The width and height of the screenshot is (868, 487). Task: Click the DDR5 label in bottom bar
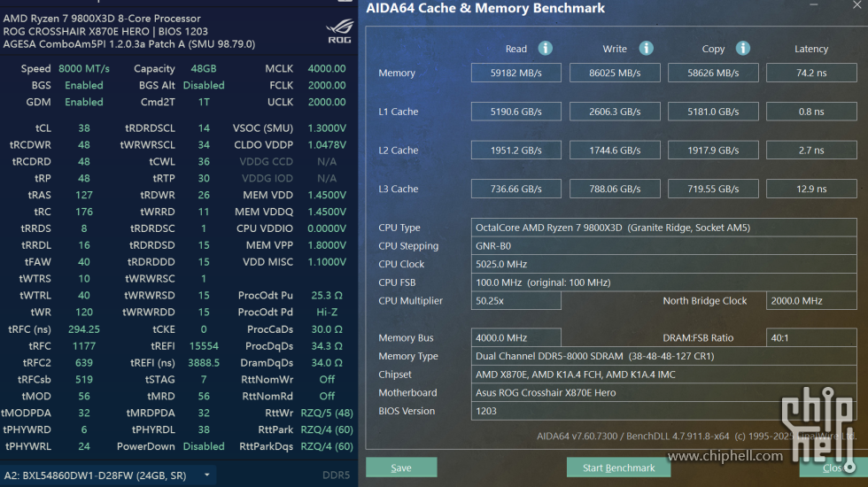pyautogui.click(x=336, y=475)
